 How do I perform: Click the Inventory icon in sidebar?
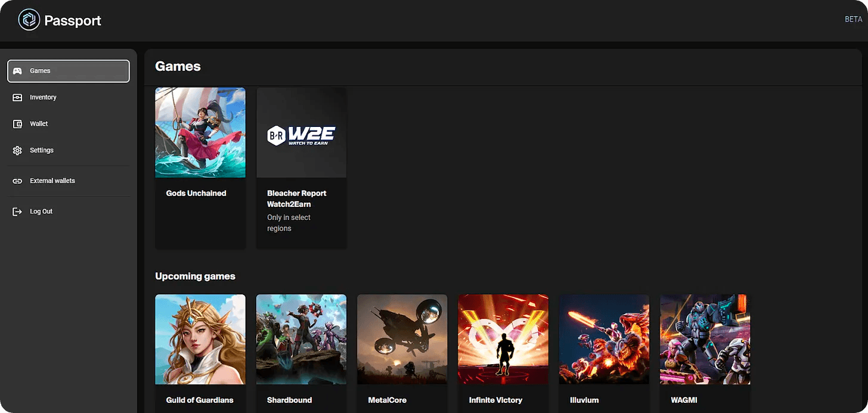coord(17,97)
